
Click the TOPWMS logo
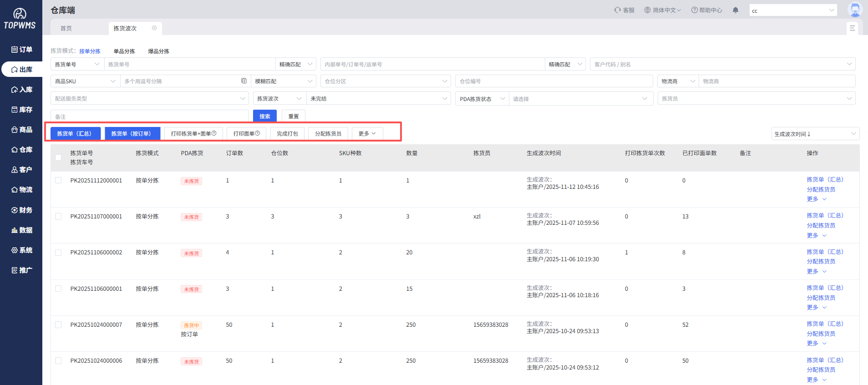pos(20,19)
